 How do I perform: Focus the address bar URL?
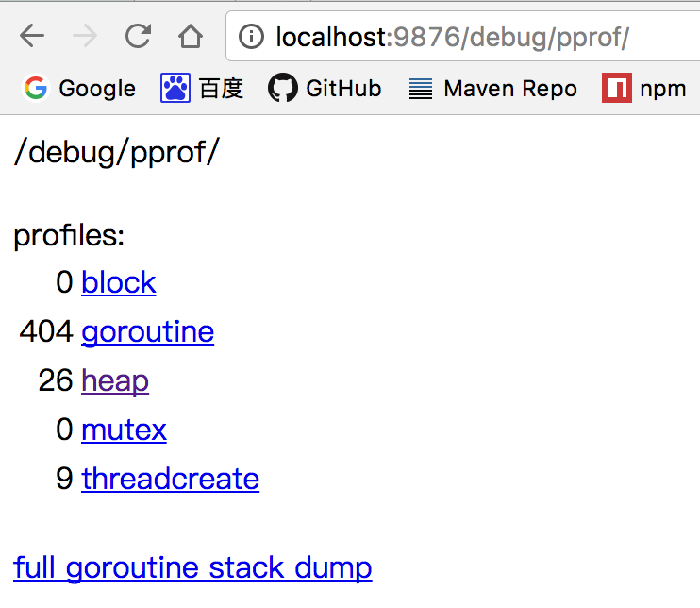point(453,37)
